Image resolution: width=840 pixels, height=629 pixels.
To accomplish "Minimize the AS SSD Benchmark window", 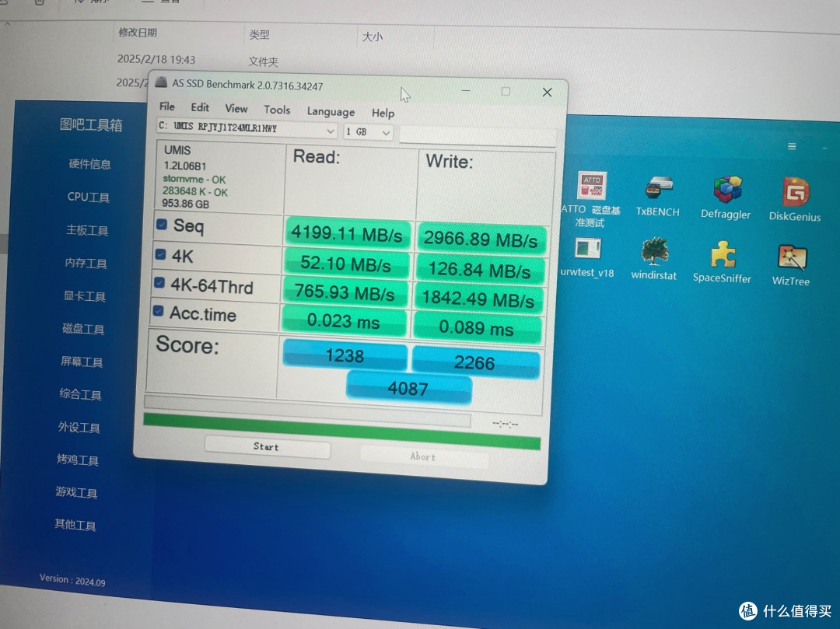I will click(x=466, y=91).
